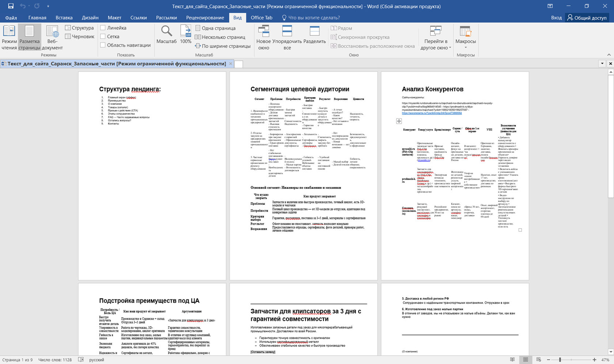The image size is (614, 364).
Task: Click Web Layout icon in status bar
Action: pos(539,360)
